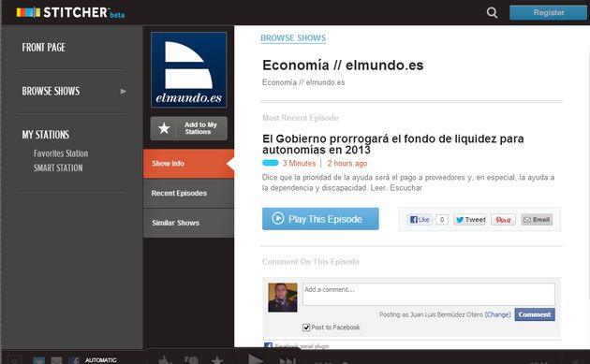
Task: Follow the Browse Shows breadcrumb link
Action: (x=293, y=38)
